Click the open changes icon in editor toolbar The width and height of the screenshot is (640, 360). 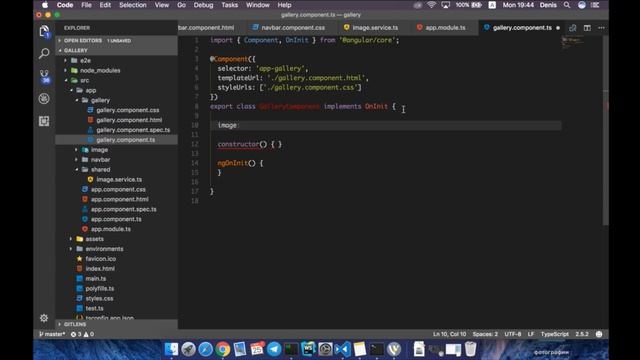click(573, 28)
